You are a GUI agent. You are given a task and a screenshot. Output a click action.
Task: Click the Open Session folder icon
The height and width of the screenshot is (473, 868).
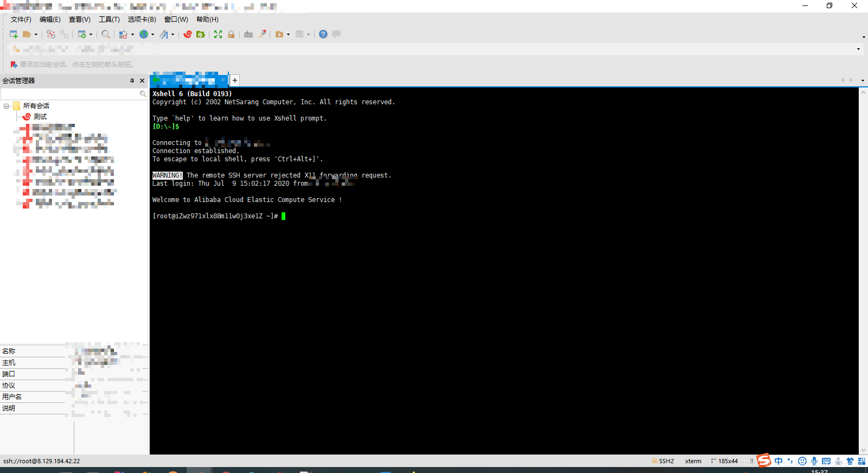[27, 34]
